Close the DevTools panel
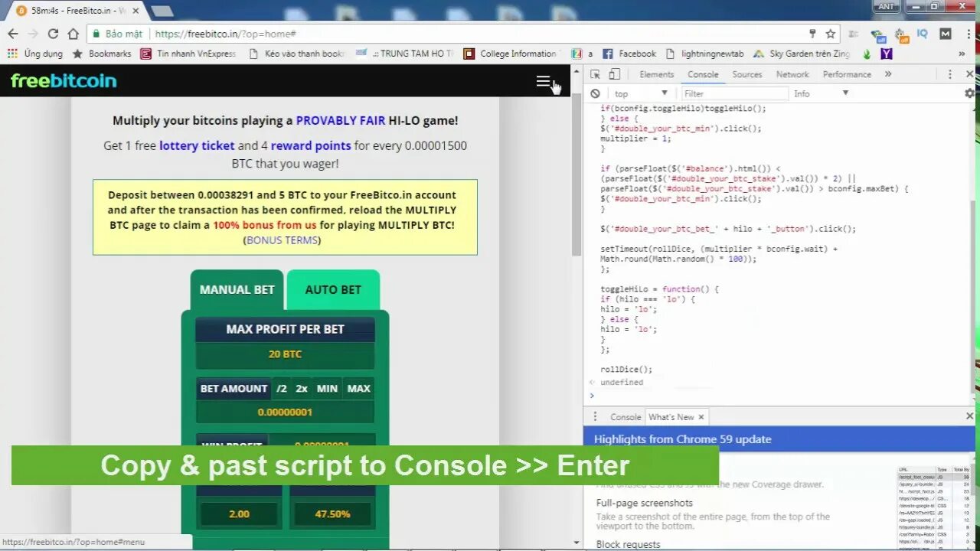 pyautogui.click(x=969, y=74)
